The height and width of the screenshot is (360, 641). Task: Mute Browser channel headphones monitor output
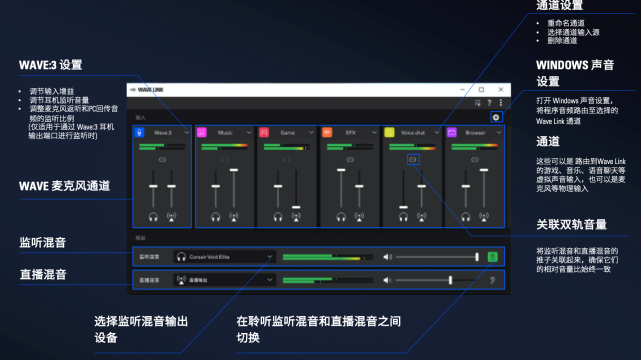pos(466,217)
